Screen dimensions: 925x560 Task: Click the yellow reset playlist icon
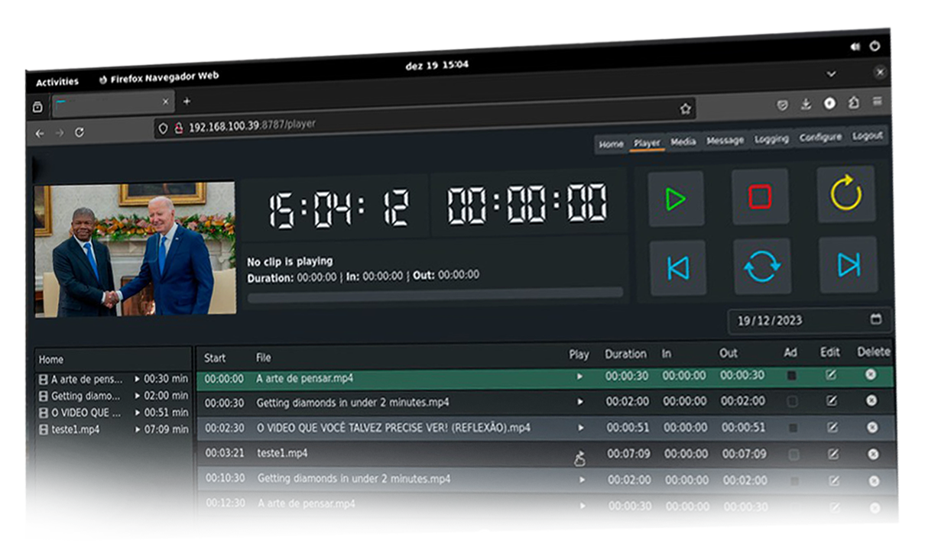[x=845, y=196]
